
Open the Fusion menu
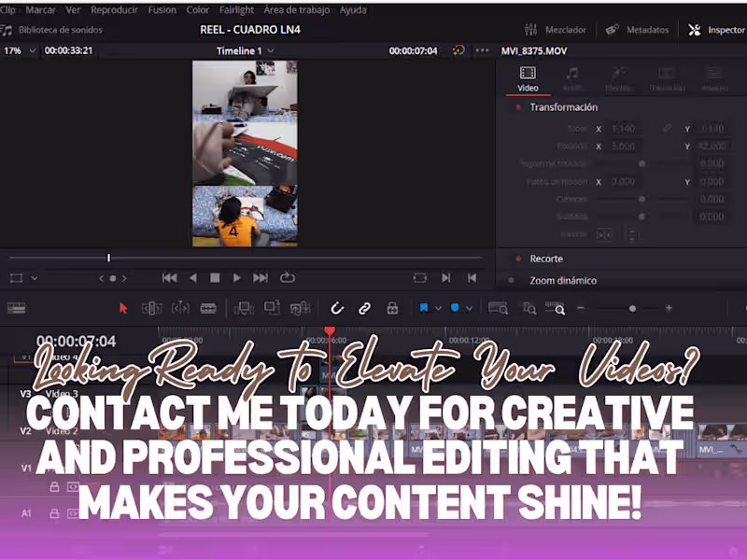click(x=162, y=10)
